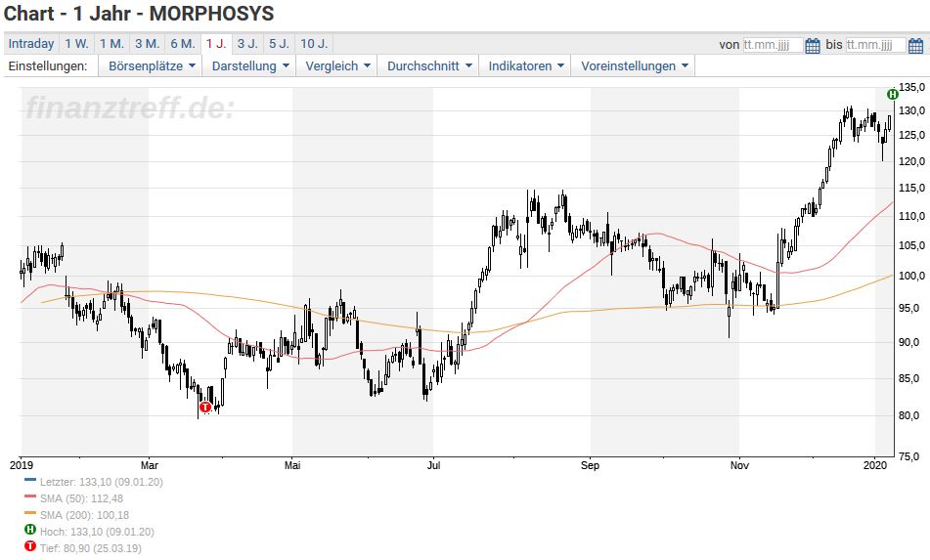930x560 pixels.
Task: Switch to the Intraday tab
Action: tap(31, 44)
